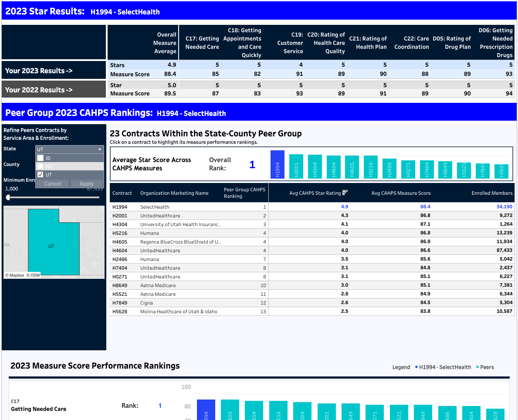Viewport: 518px width, 420px height.
Task: Select the H5216 bar in peer chart
Action: [371, 167]
